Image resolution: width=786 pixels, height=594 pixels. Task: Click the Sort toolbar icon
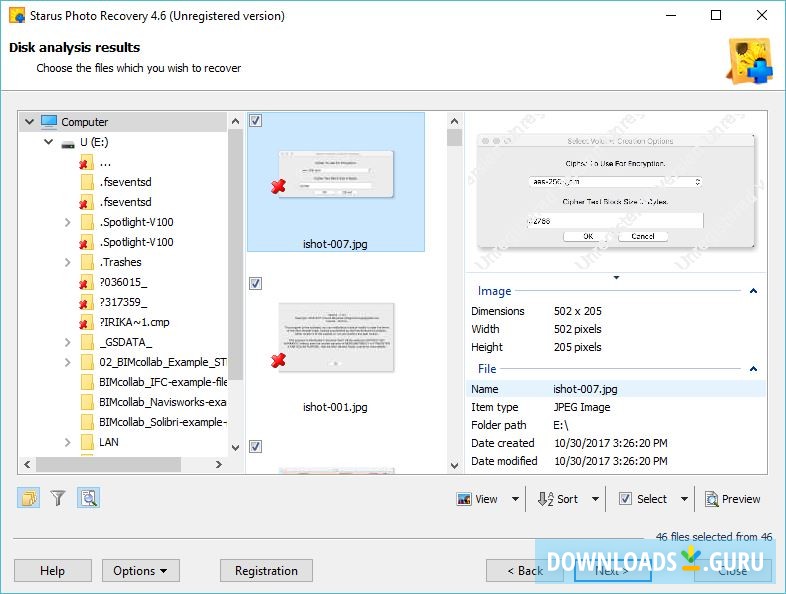545,499
